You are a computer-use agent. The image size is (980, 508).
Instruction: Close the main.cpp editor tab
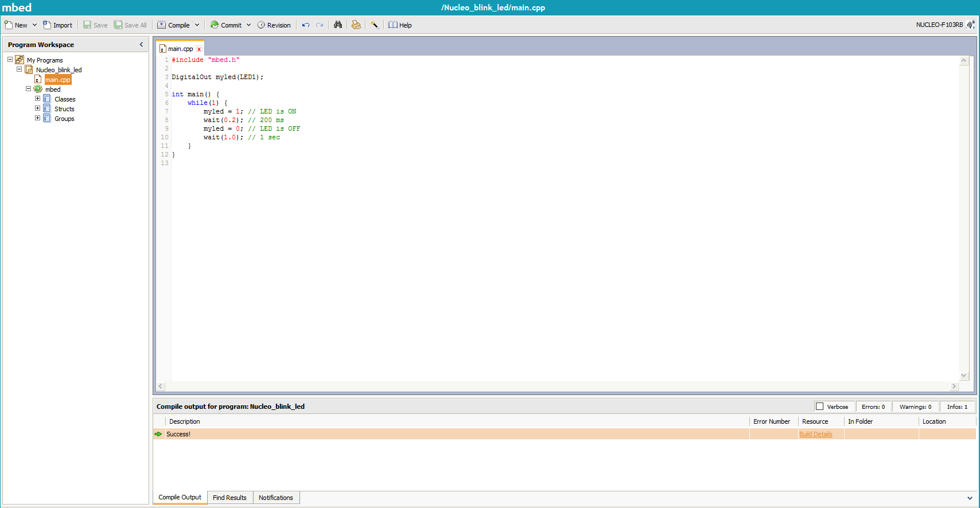(x=199, y=49)
